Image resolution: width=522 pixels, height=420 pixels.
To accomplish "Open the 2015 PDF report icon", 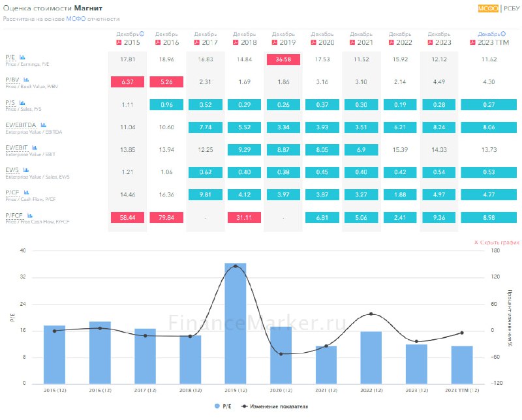I will [x=119, y=42].
